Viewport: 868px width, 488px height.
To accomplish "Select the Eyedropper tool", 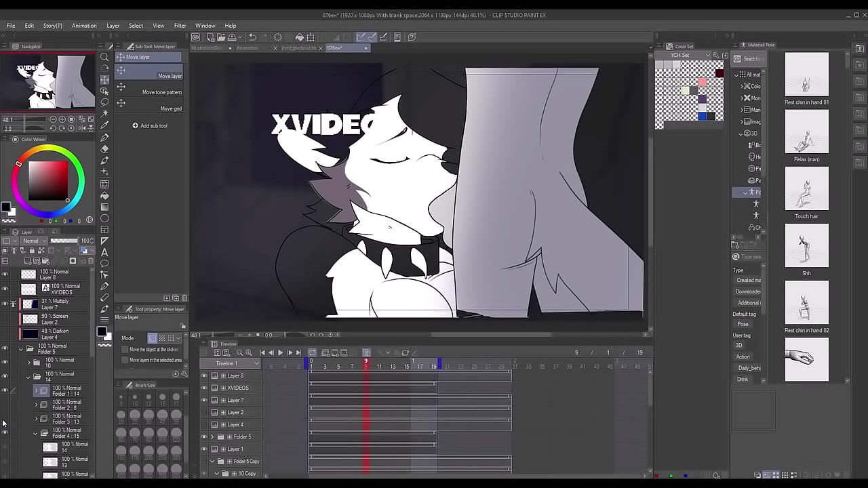I will tap(104, 125).
